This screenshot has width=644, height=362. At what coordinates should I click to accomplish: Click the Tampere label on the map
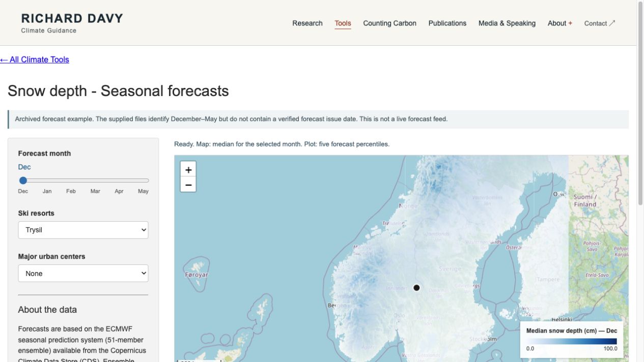point(548,279)
